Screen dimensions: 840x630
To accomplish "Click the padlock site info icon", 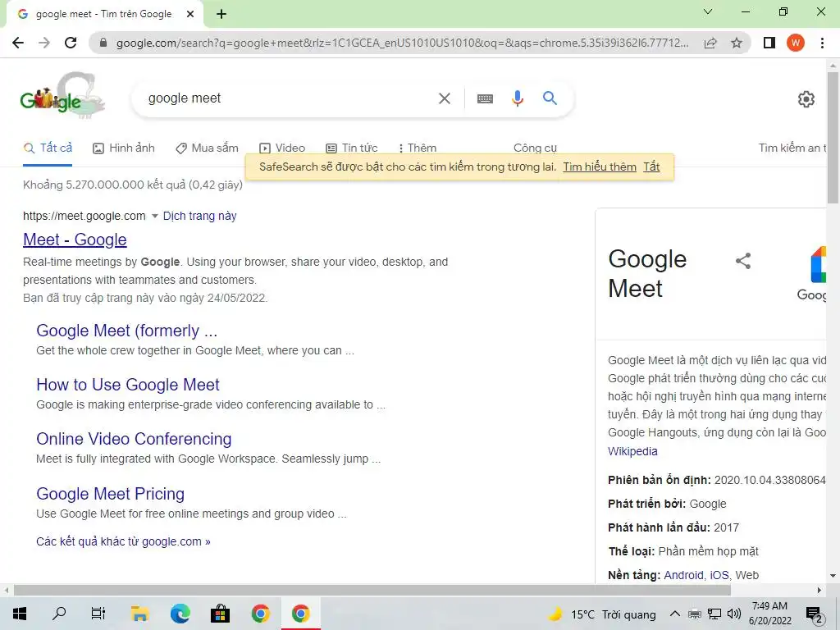I will [x=103, y=43].
